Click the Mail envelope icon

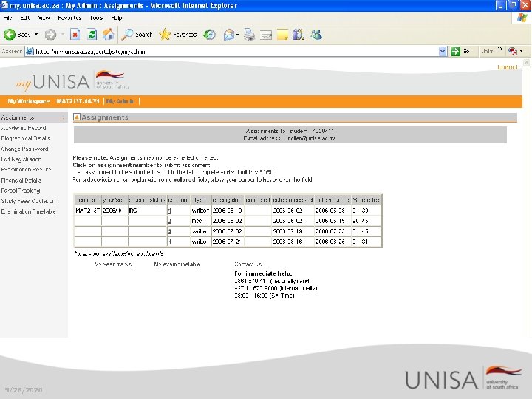(229, 34)
